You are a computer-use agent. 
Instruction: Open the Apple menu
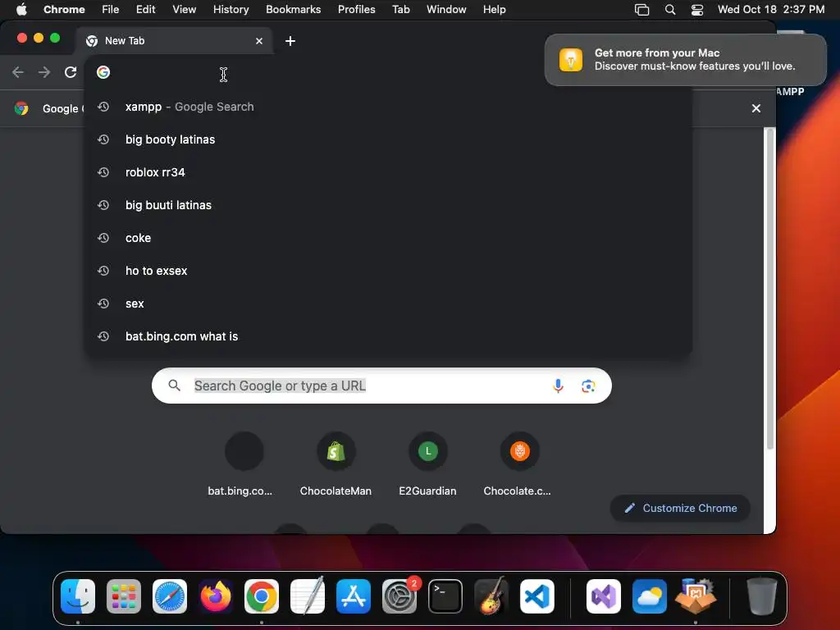tap(21, 10)
